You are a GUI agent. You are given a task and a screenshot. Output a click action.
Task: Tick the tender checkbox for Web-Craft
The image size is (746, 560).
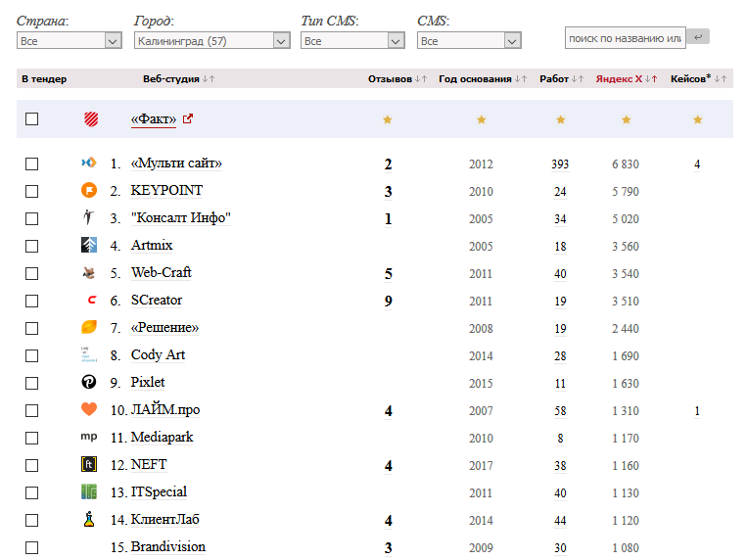pyautogui.click(x=32, y=273)
